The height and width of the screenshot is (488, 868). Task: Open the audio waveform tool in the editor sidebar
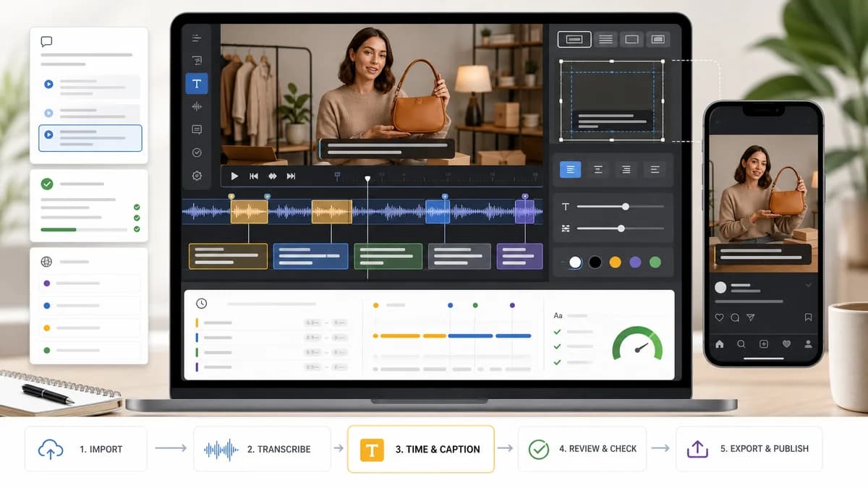coord(197,106)
